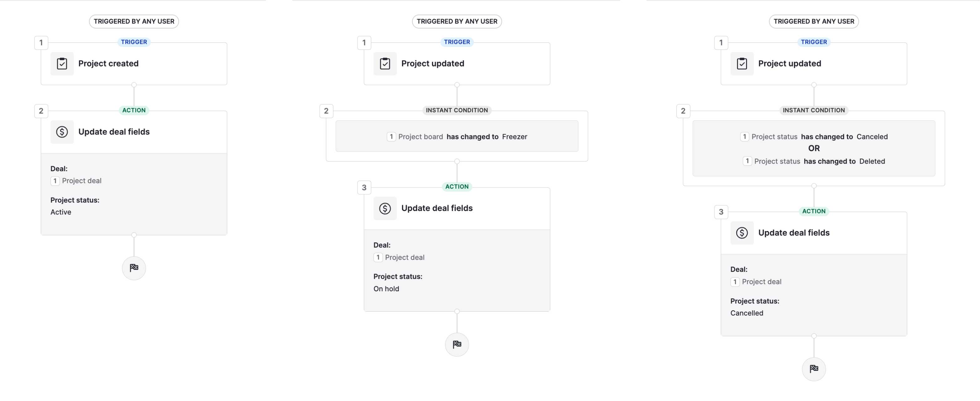
Task: Click the TRIGGER label above Project created
Action: [x=134, y=42]
